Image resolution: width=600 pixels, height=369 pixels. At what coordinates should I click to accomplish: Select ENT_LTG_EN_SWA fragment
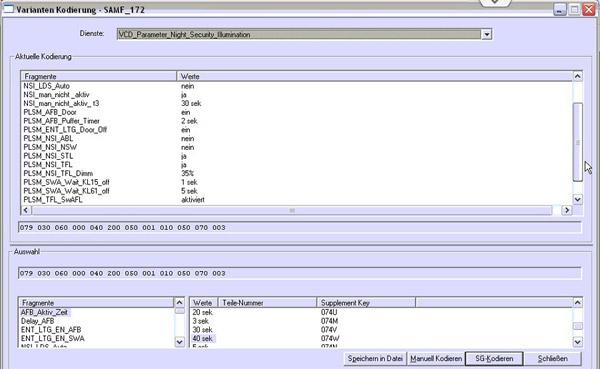pos(52,338)
